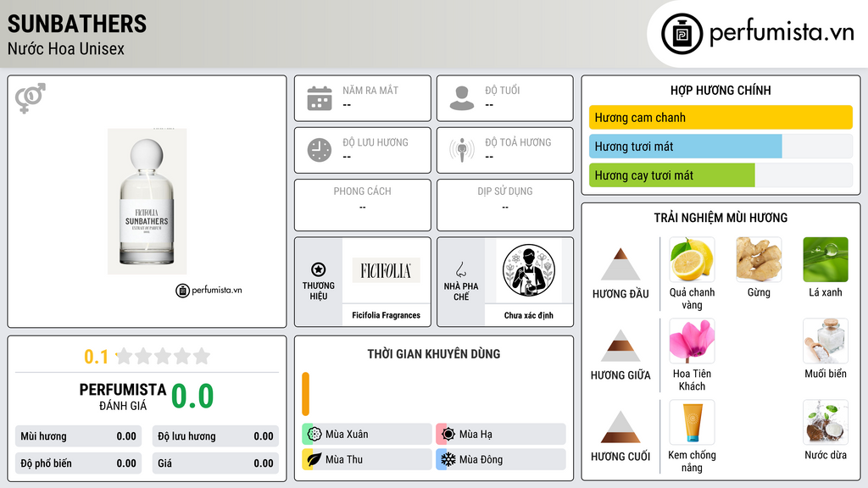
Task: Click the Nước Hoa Unisex subtitle
Action: coord(66,48)
